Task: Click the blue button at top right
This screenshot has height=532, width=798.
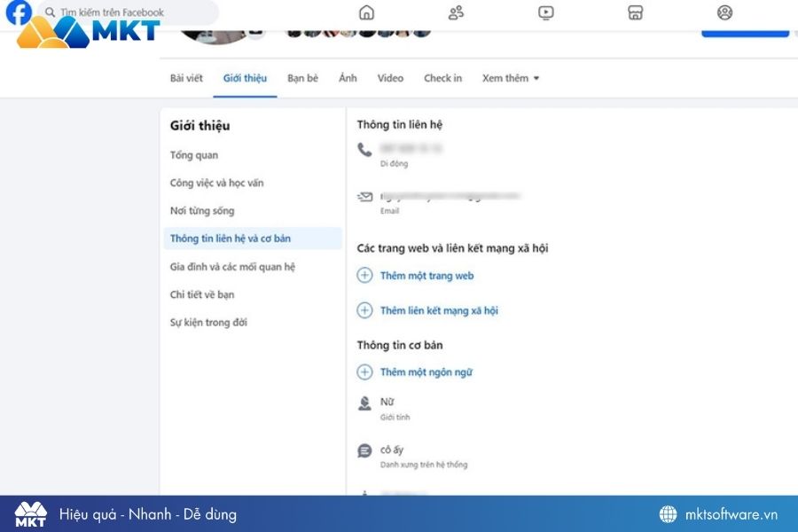Action: point(745,33)
